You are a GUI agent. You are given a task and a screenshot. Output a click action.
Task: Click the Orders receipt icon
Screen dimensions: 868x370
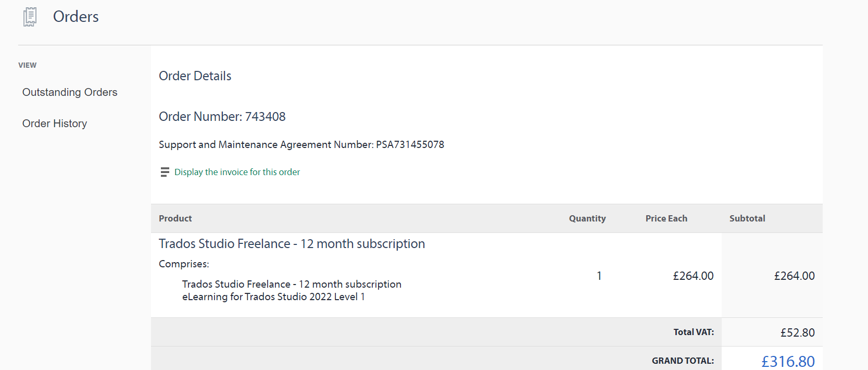(30, 17)
